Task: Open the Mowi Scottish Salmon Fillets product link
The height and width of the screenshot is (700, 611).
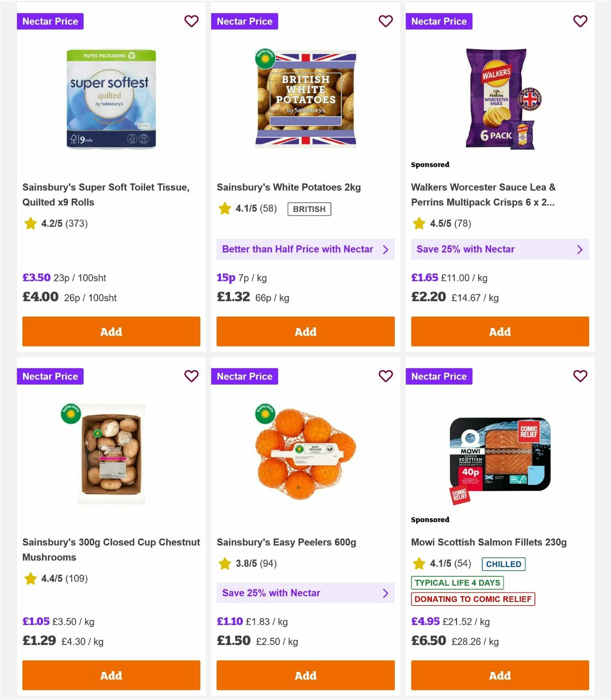Action: [489, 542]
